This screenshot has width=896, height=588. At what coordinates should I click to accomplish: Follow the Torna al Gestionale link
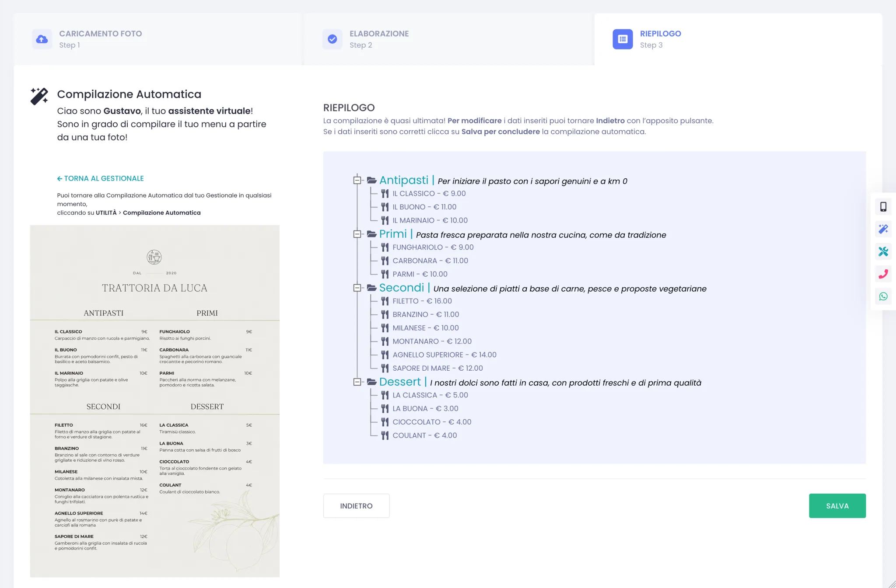point(100,178)
